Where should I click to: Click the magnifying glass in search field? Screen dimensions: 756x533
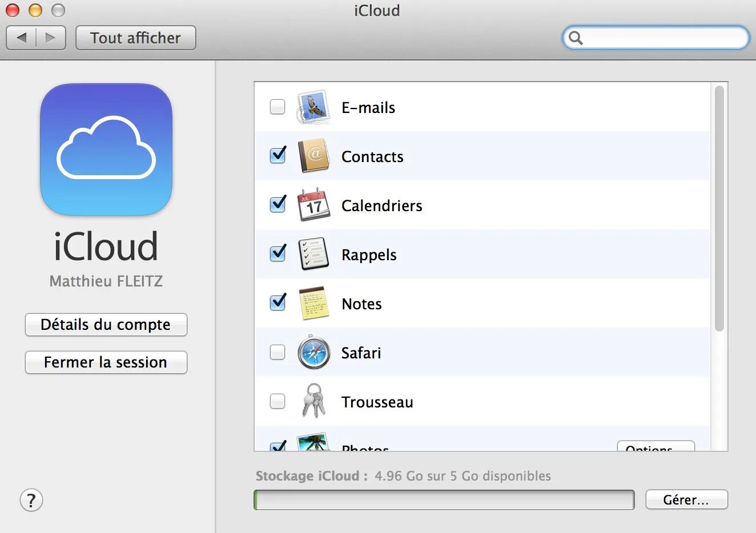[576, 38]
